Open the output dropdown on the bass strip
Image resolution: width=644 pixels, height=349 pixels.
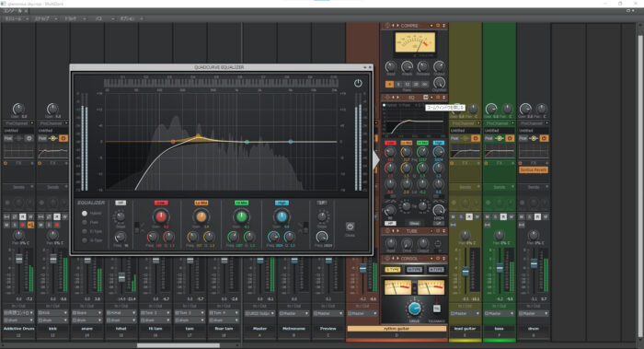[x=499, y=313]
